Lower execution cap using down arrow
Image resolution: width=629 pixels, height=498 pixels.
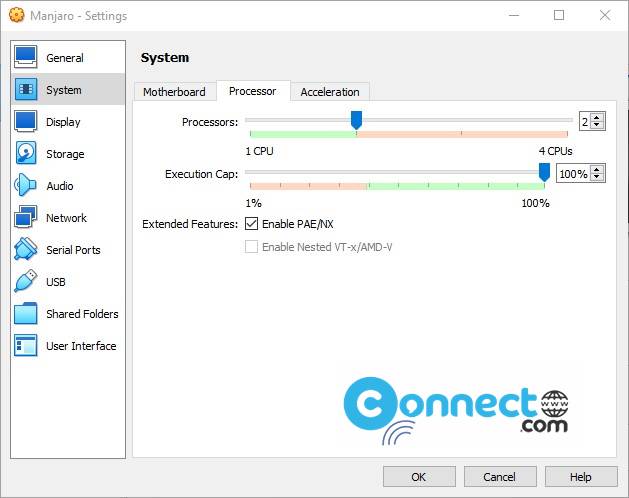tap(597, 178)
